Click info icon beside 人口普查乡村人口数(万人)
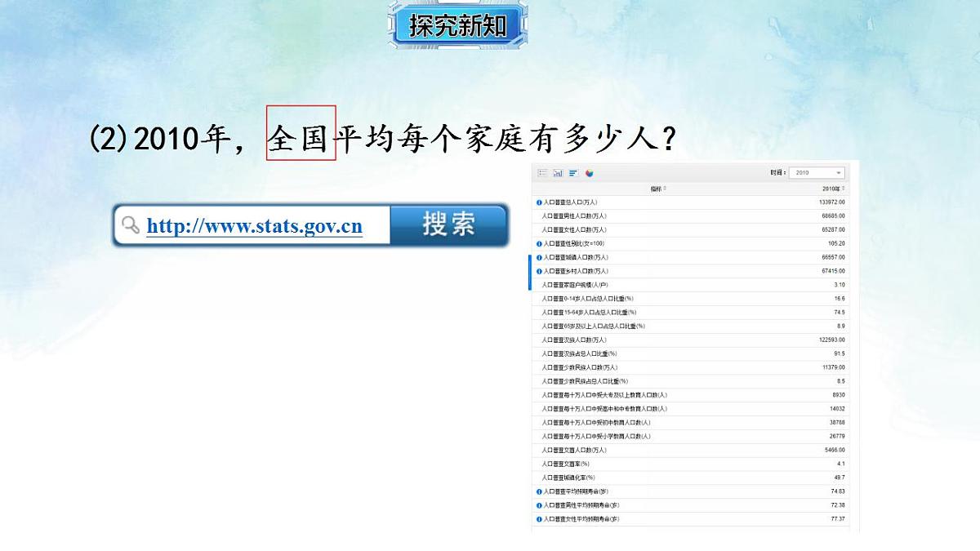 point(539,271)
